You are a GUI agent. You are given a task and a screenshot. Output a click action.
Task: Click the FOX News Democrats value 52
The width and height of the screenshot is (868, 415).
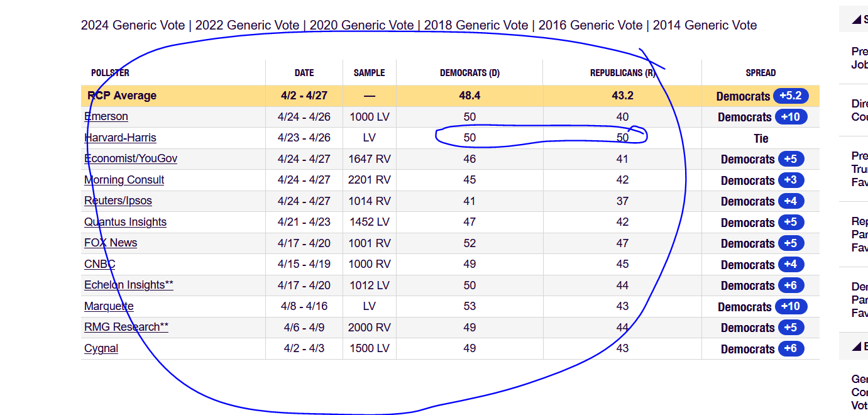click(x=470, y=243)
